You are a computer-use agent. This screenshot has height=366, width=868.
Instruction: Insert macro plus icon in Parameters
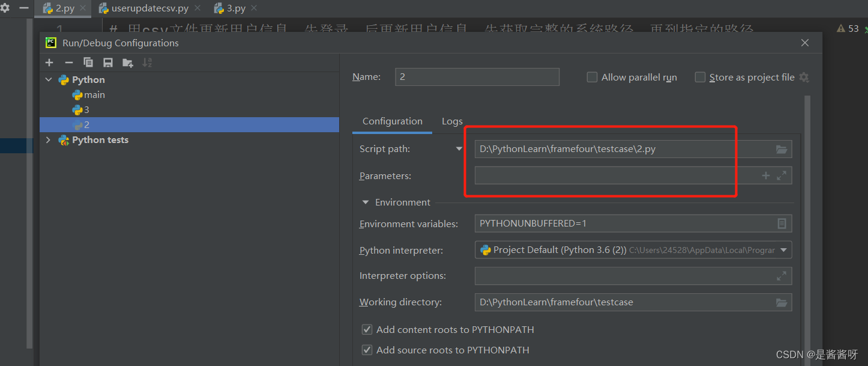[x=765, y=175]
